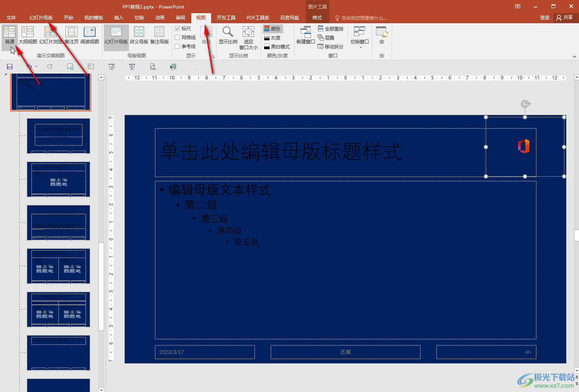Image resolution: width=579 pixels, height=392 pixels.
Task: Toggle the Ruler (标尺) checkbox
Action: [183, 29]
